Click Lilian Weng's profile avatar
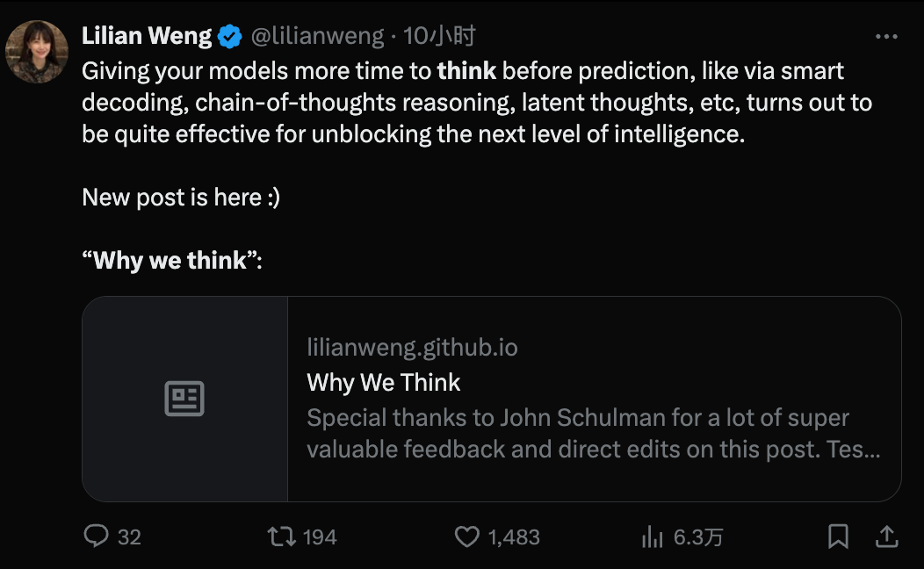 click(37, 52)
